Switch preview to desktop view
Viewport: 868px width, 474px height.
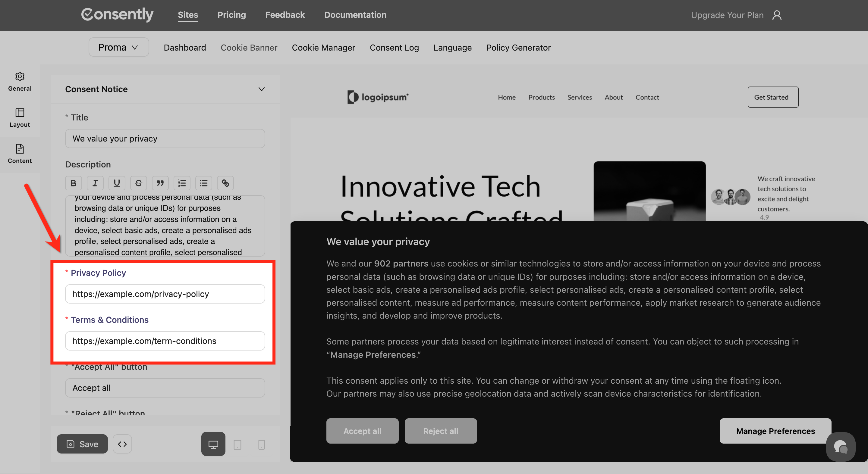213,444
